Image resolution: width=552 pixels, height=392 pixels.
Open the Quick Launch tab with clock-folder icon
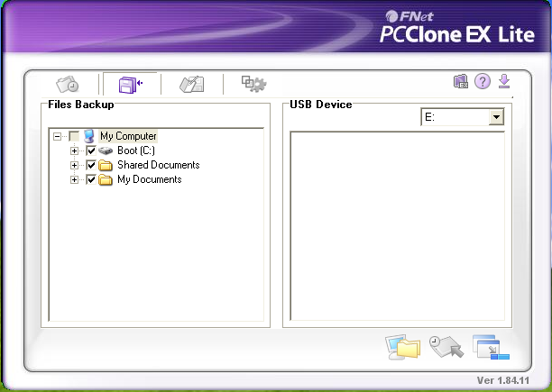(68, 84)
